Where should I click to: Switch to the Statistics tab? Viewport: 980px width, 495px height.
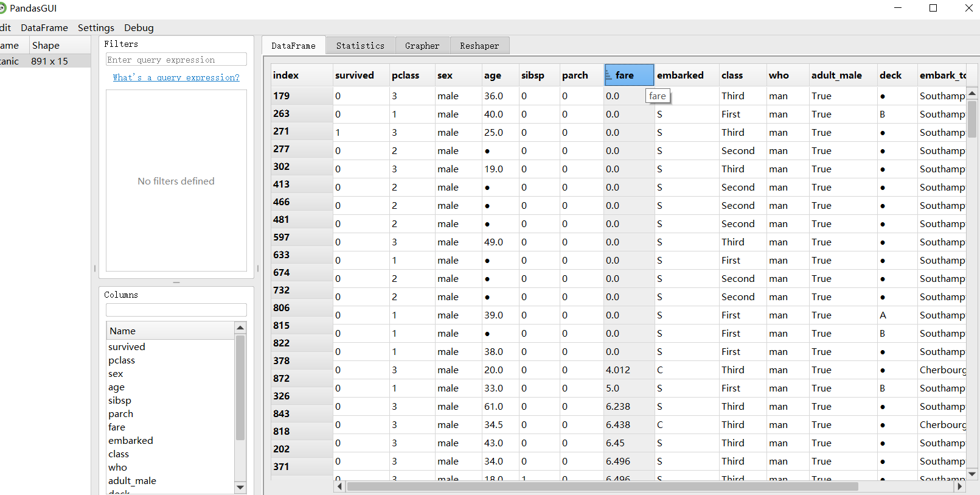click(360, 46)
